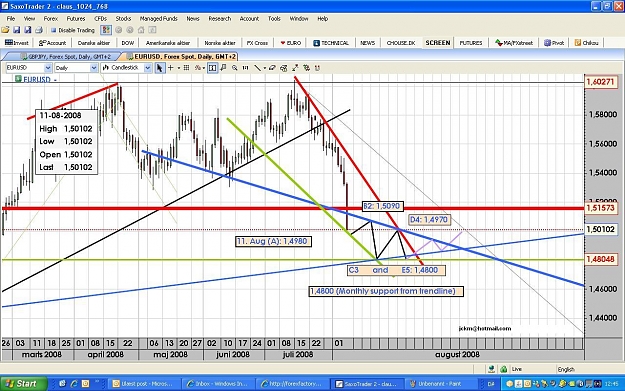The height and width of the screenshot is (391, 625).
Task: Click the second save disk icon
Action: 28,30
